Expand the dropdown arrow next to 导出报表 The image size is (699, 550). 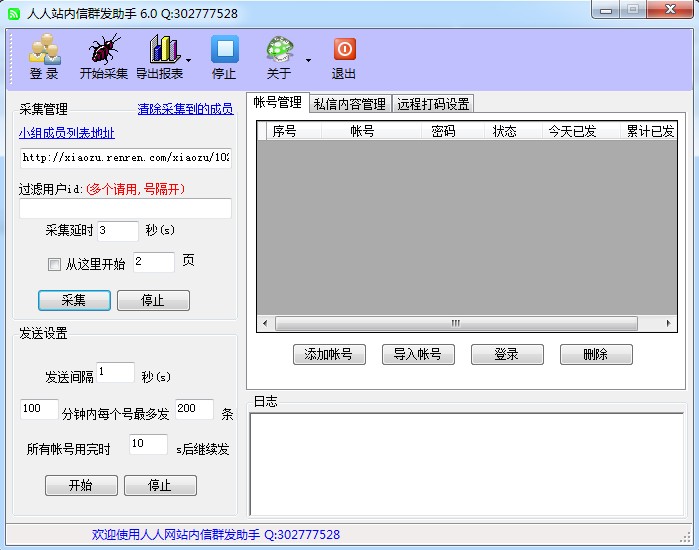click(189, 60)
